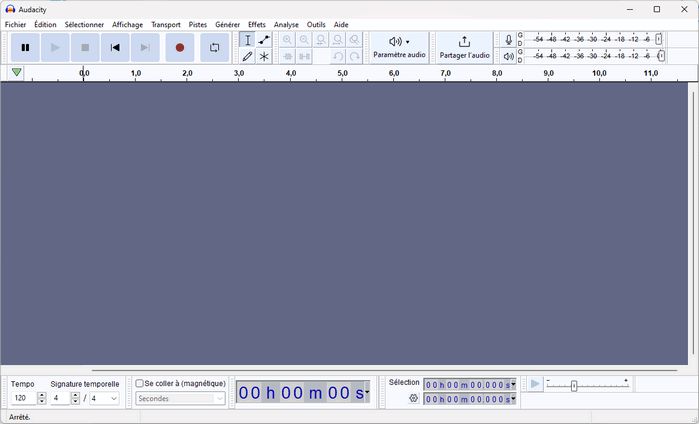This screenshot has height=424, width=699.
Task: Start playback with the Play button
Action: pos(55,47)
